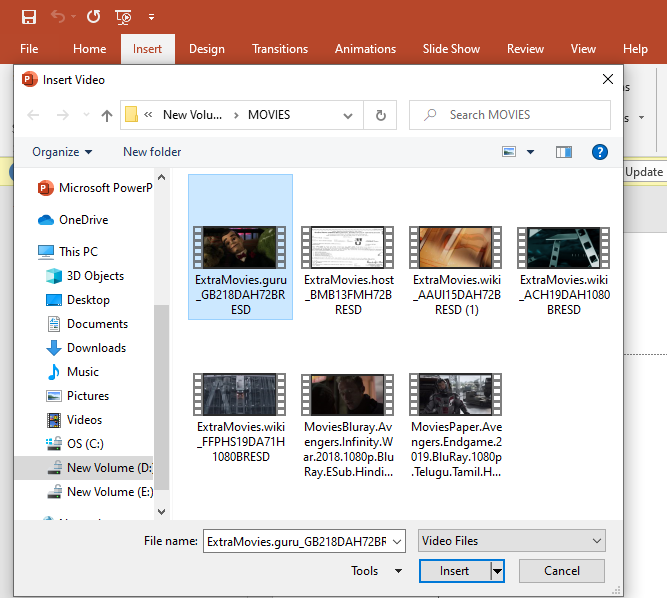This screenshot has width=667, height=598.
Task: Click the New folder button
Action: point(152,152)
